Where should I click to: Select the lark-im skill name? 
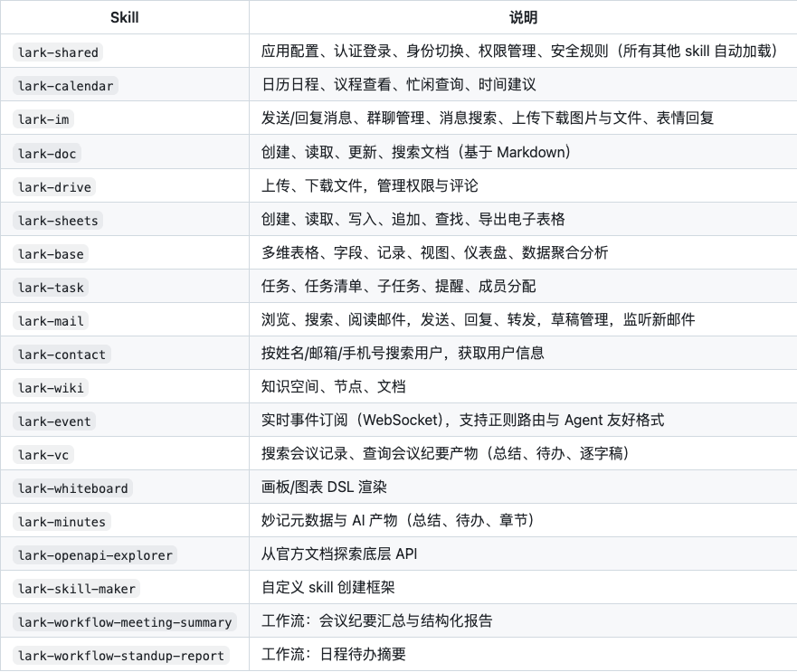pyautogui.click(x=43, y=119)
